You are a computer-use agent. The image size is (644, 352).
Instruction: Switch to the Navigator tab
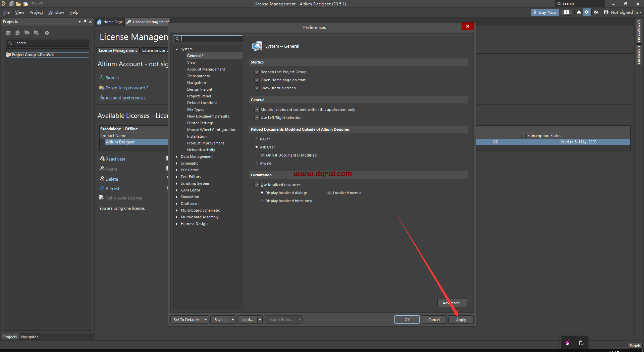30,337
